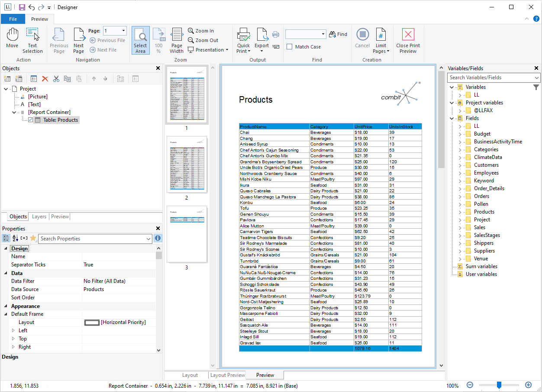Open the Page number dropdown

(124, 31)
